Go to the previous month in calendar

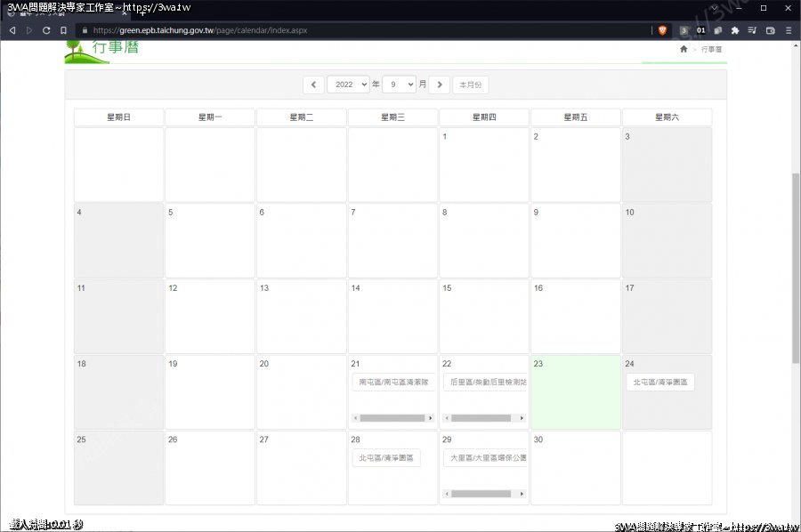tap(313, 85)
